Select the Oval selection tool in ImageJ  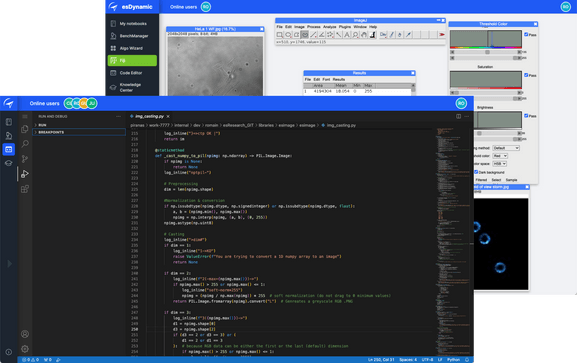[x=288, y=35]
